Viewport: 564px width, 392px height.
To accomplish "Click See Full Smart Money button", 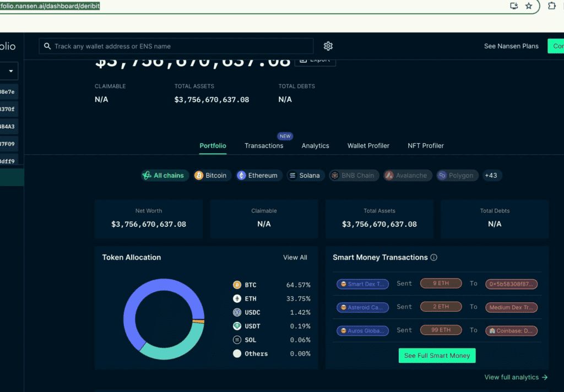I will 437,355.
